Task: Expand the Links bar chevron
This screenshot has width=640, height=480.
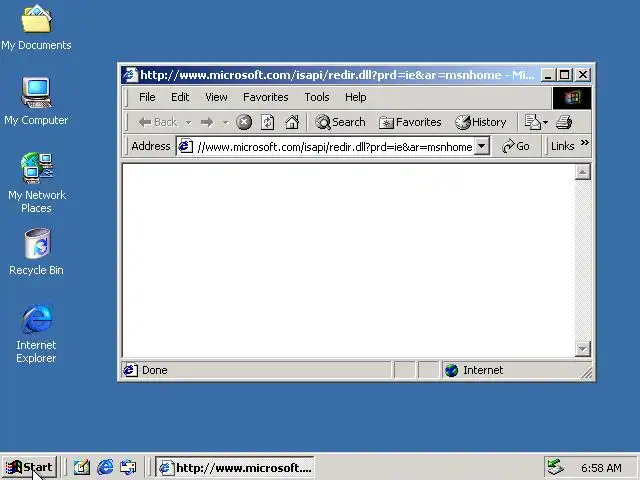Action: pyautogui.click(x=584, y=142)
